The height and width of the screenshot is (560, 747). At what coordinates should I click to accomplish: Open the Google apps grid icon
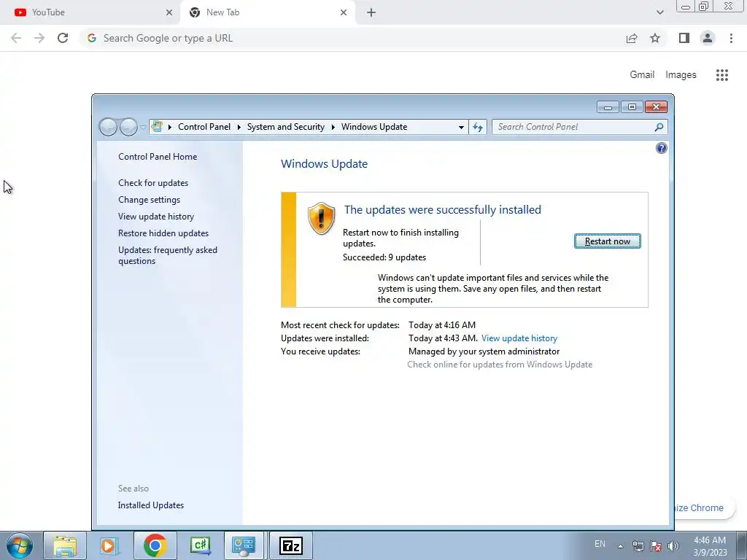(721, 75)
